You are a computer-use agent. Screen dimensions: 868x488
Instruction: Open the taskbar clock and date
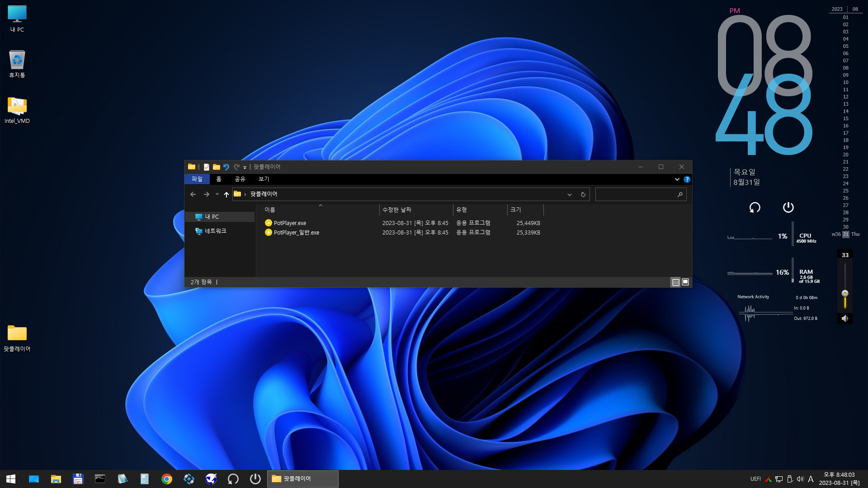click(x=839, y=479)
